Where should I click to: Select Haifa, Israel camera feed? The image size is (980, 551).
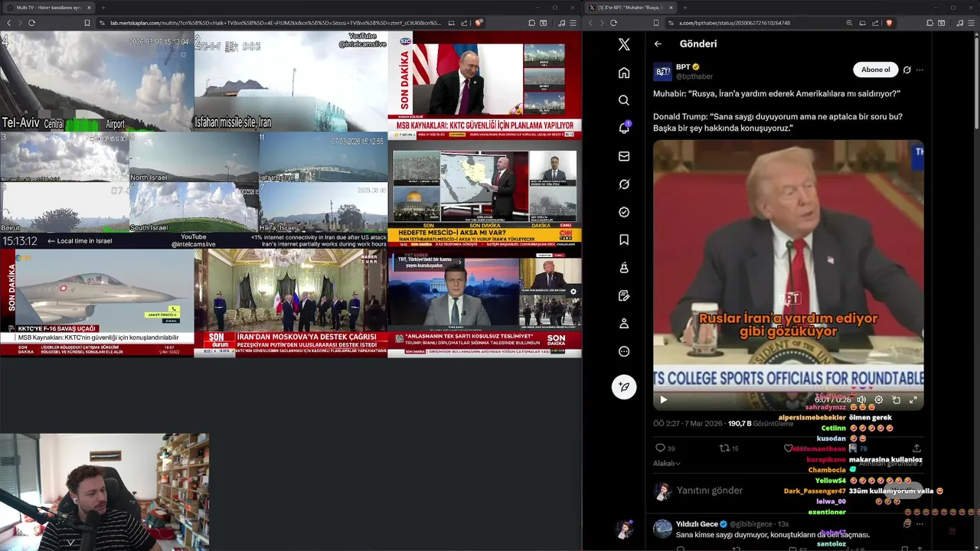coord(323,207)
